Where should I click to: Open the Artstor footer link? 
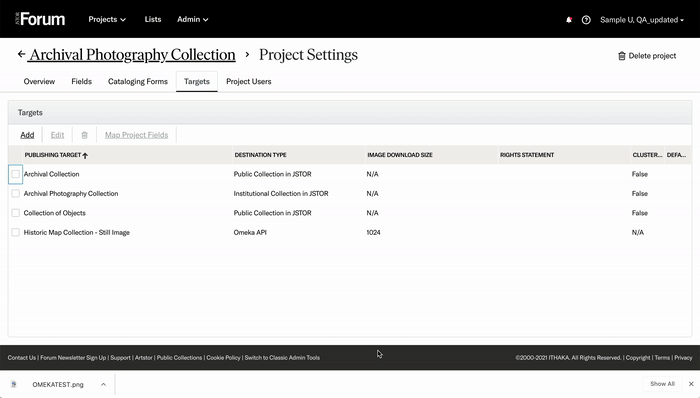144,357
